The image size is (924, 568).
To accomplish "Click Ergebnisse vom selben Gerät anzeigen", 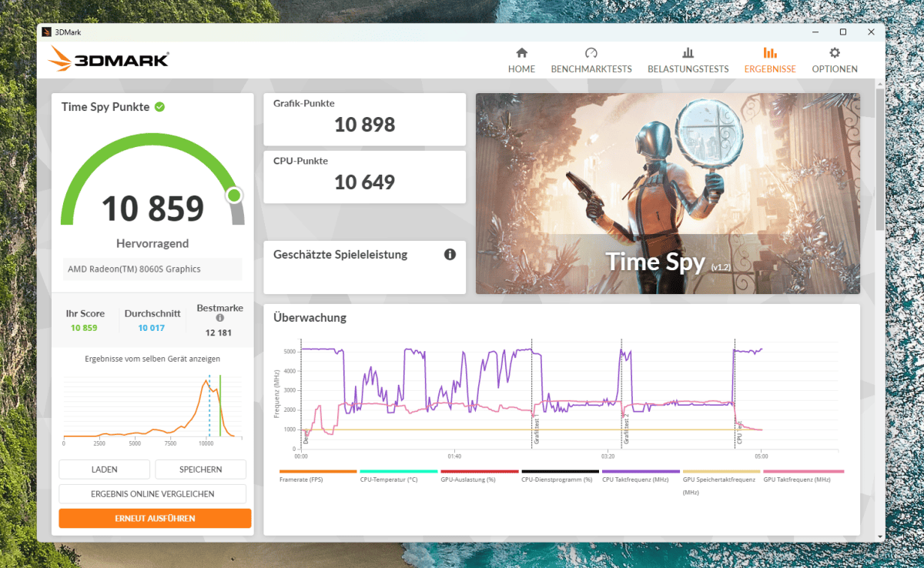I will click(152, 359).
